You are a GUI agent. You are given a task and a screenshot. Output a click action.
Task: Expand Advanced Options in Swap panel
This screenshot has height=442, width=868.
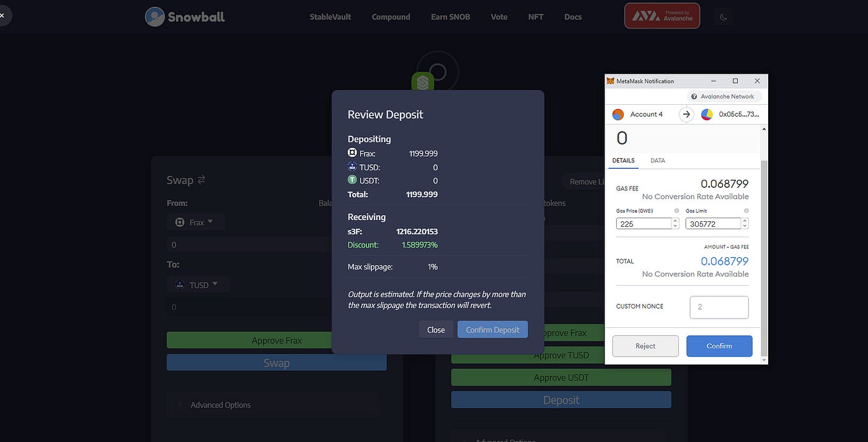click(x=273, y=405)
